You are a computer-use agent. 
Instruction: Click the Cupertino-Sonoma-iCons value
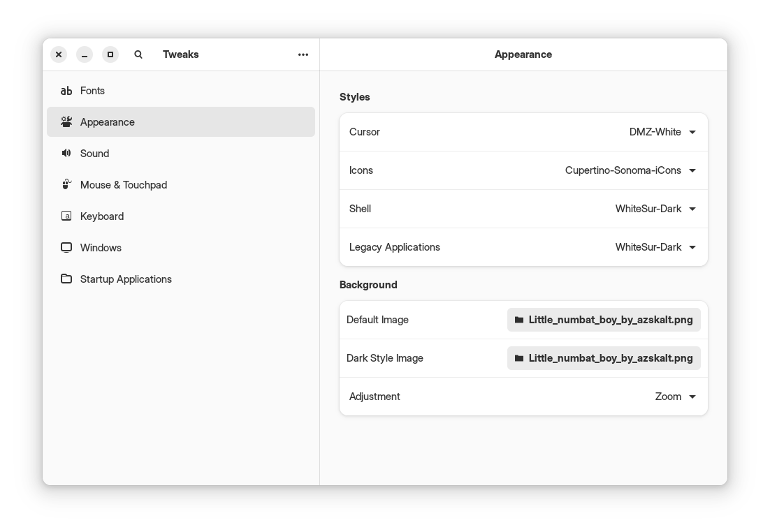click(x=623, y=170)
